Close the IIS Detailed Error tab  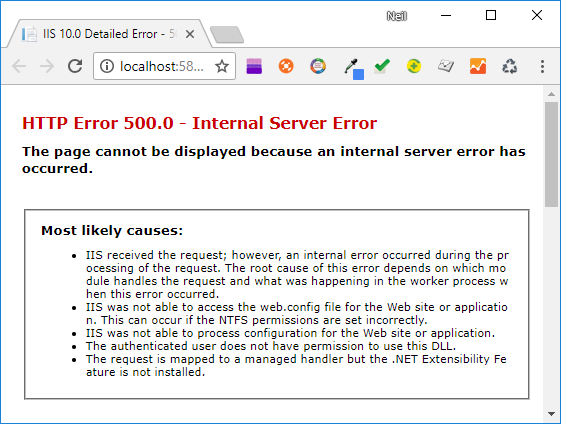(190, 34)
